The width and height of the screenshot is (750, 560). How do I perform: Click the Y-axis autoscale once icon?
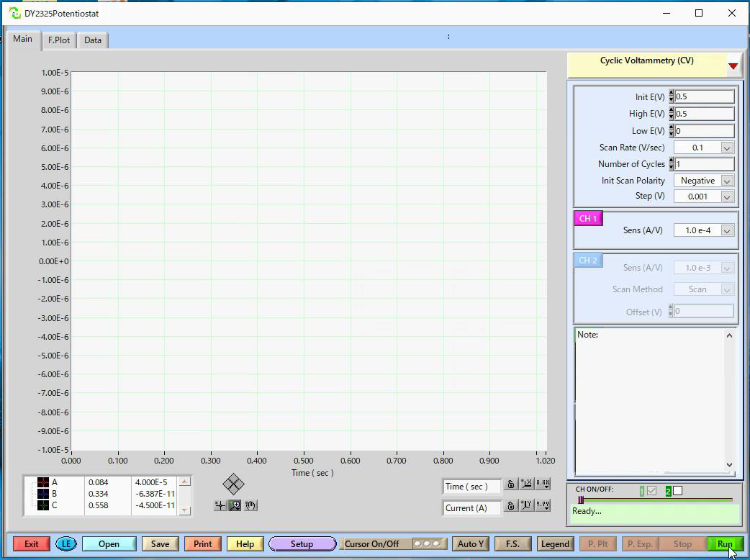(x=527, y=505)
